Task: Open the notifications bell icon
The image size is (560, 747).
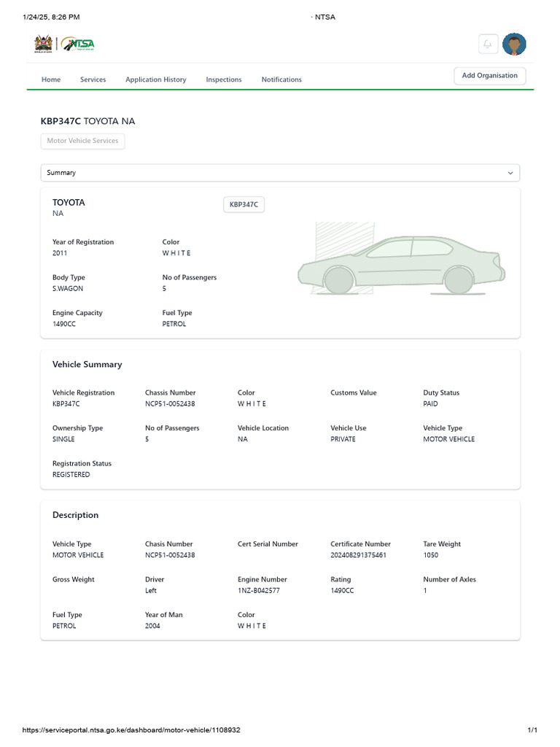Action: point(487,44)
